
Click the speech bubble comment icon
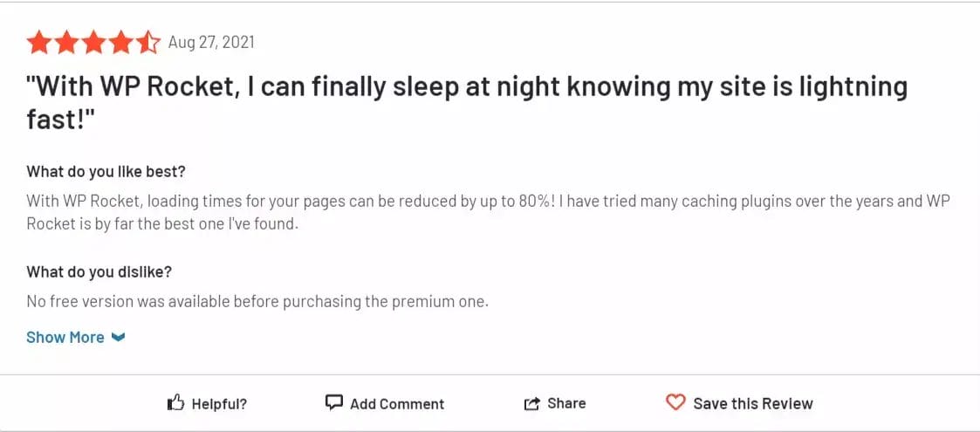333,402
